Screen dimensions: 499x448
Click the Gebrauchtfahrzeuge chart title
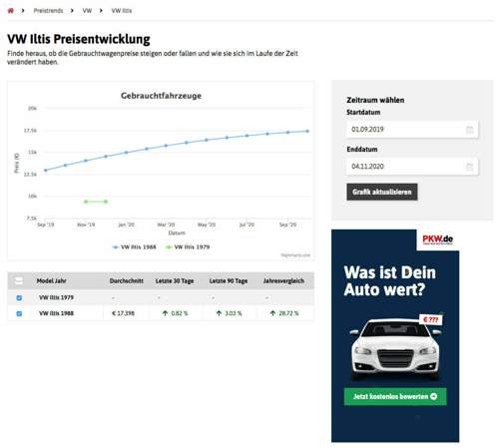tap(161, 96)
